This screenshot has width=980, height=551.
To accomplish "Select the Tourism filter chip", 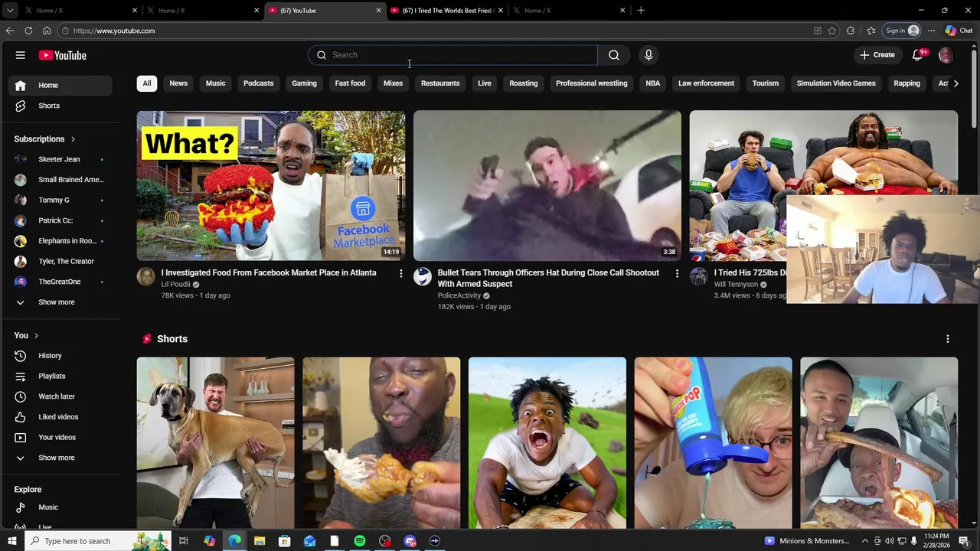I will click(x=766, y=83).
